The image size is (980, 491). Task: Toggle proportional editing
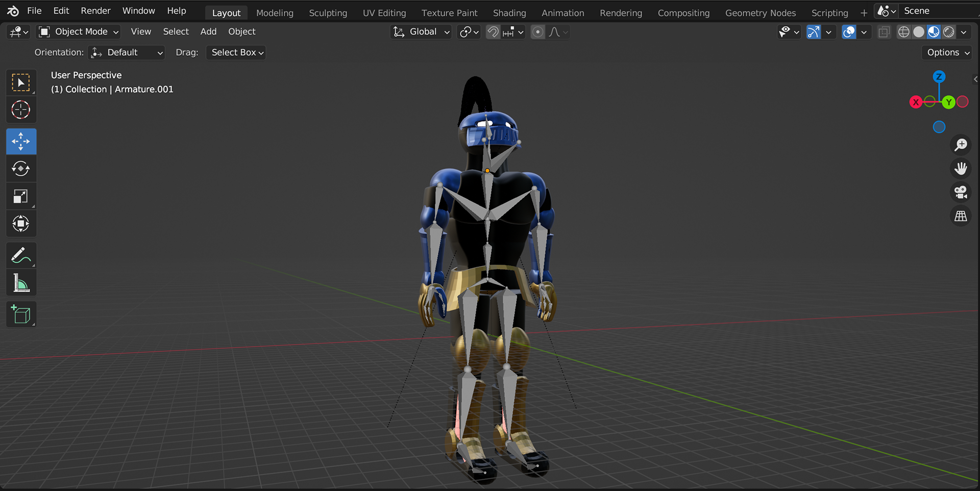[x=537, y=32]
